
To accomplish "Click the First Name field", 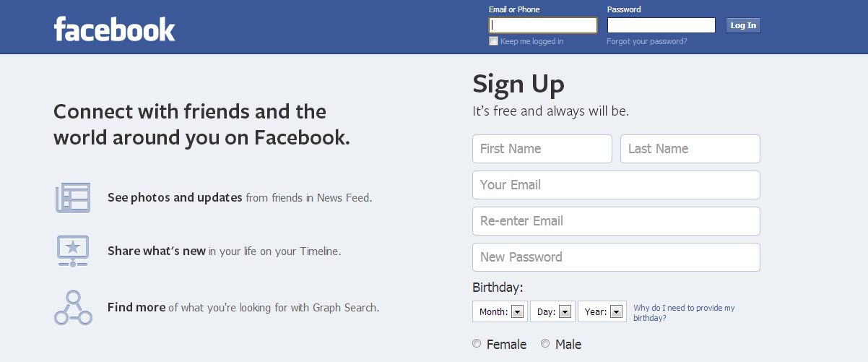I will [x=542, y=149].
